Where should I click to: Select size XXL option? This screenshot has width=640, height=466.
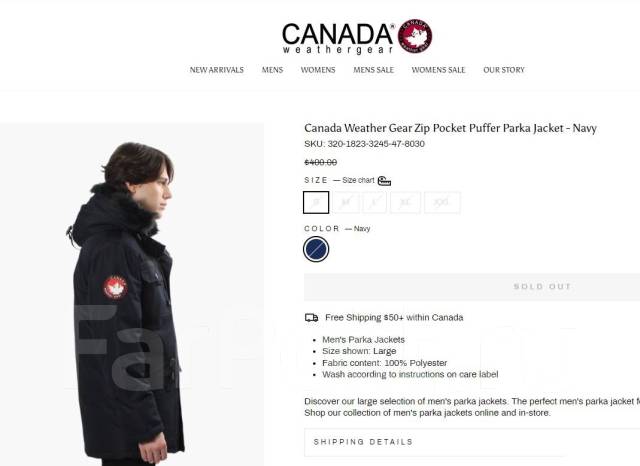442,202
